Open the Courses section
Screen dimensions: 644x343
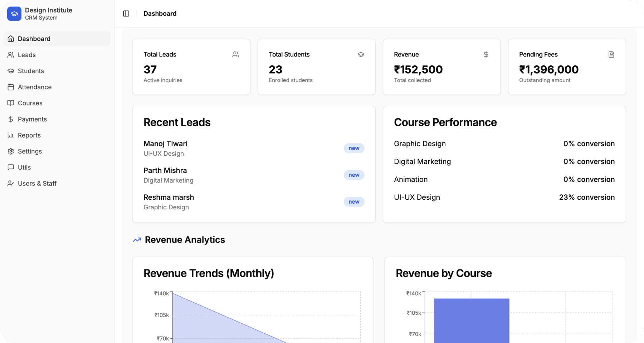(x=30, y=103)
